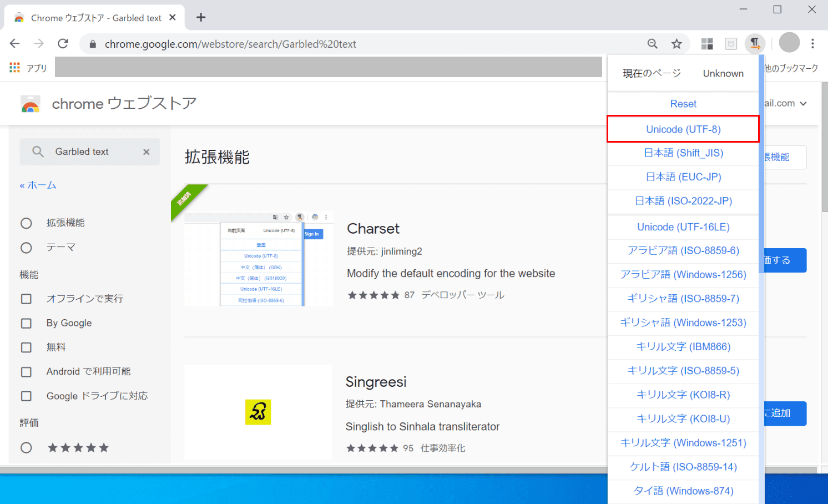Viewport: 828px width, 504px height.
Task: Choose ギリシャ語 (ISO-8859-7) encoding
Action: (x=683, y=299)
